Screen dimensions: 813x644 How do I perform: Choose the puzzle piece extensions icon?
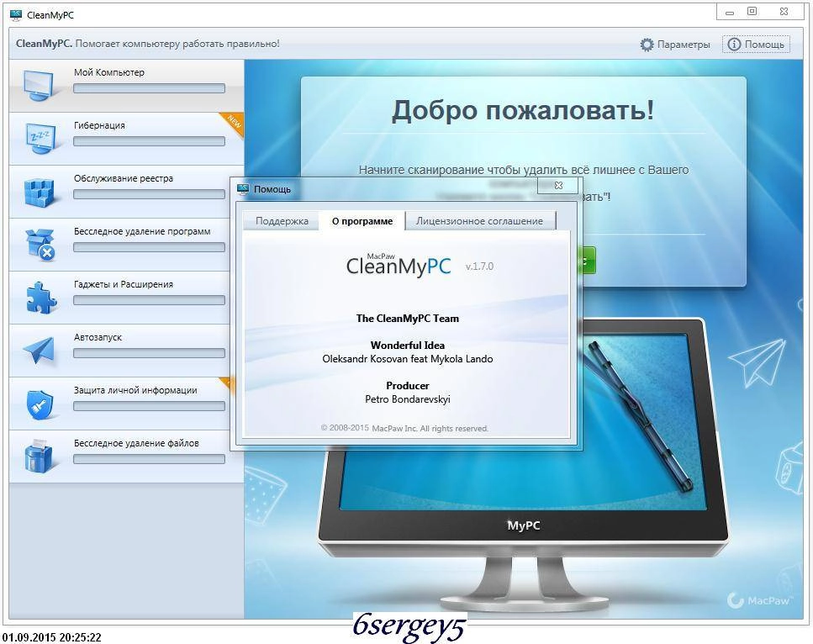coord(41,298)
